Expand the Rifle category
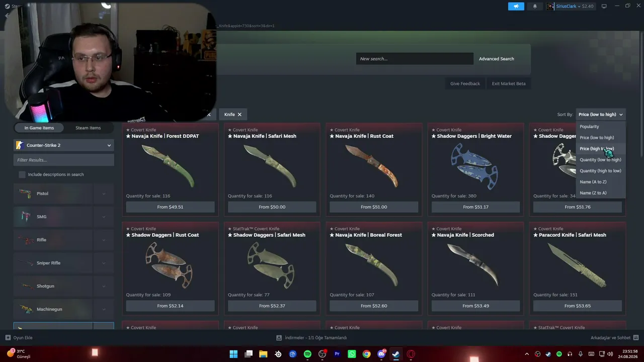This screenshot has height=362, width=644. tap(104, 240)
